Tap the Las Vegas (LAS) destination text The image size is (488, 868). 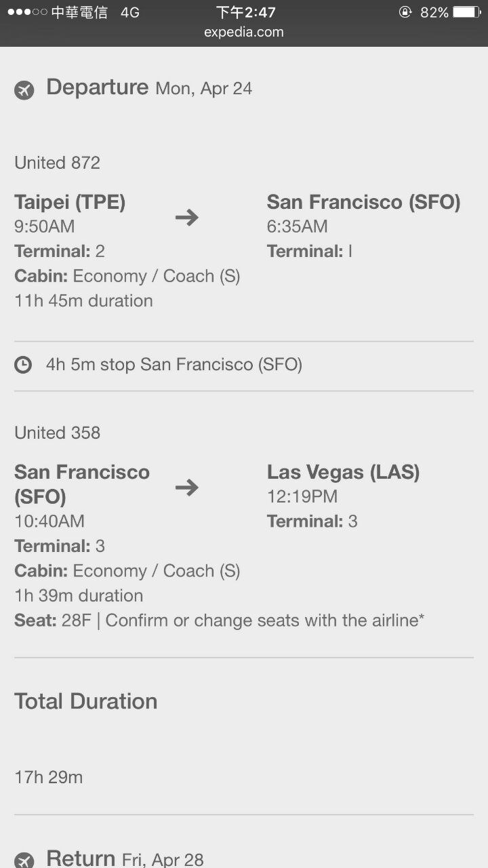pos(343,472)
